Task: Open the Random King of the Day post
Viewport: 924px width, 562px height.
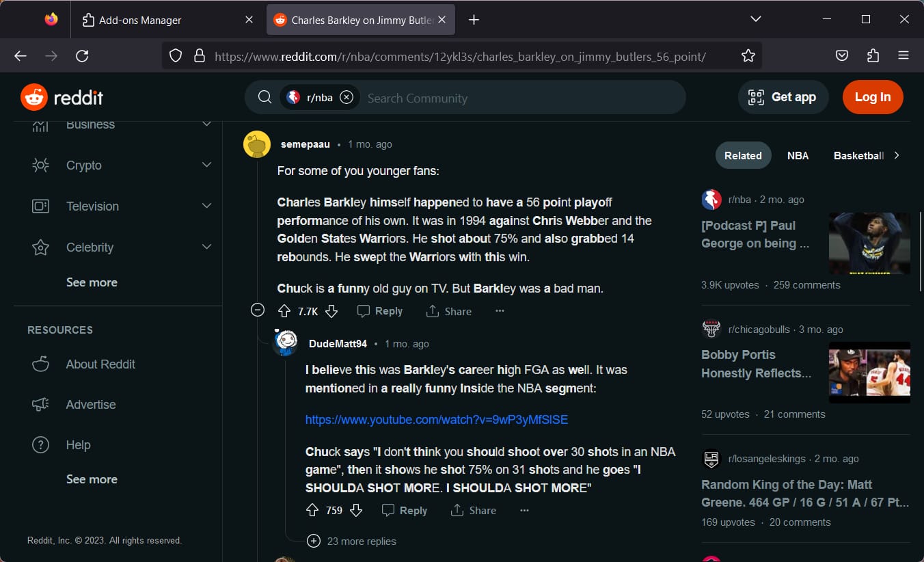Action: 805,494
